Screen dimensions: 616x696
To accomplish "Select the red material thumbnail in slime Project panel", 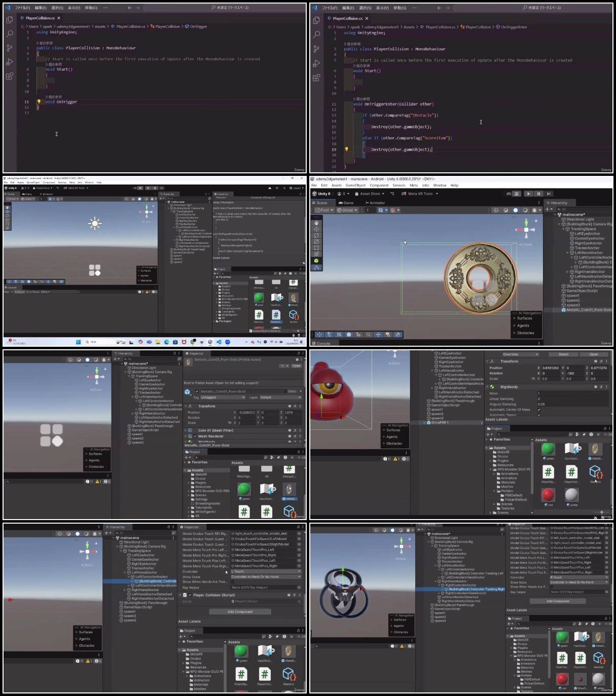I will coord(548,494).
